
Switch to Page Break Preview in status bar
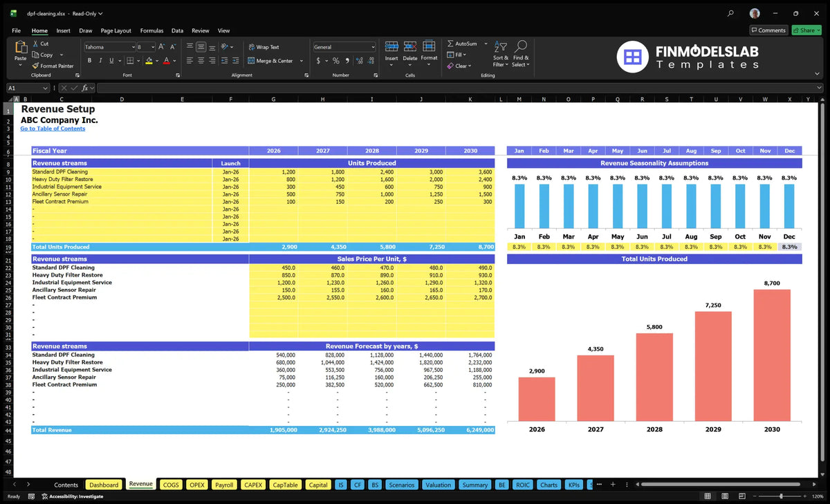click(742, 496)
